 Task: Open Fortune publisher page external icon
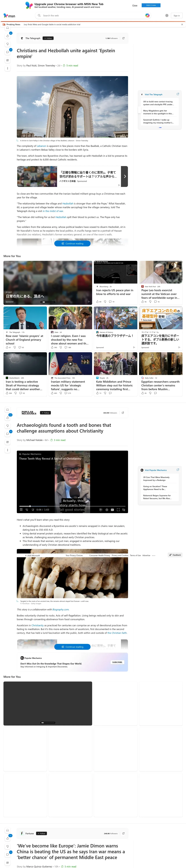[x=123, y=833]
